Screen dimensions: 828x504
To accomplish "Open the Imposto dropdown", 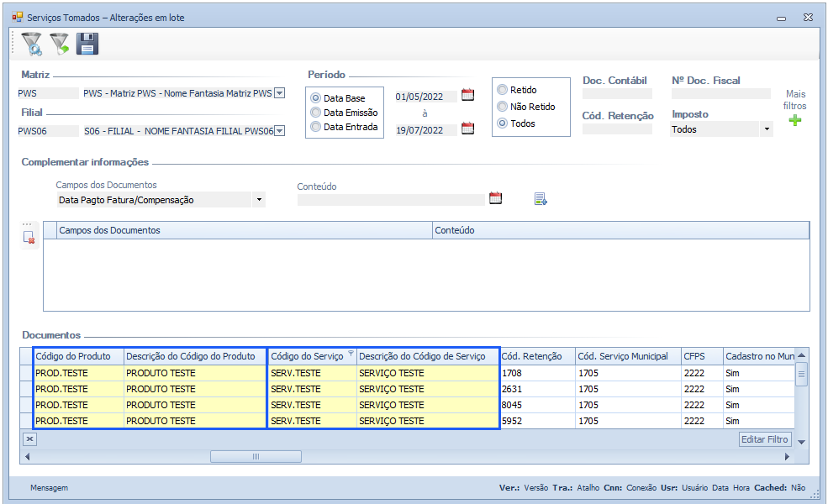I will point(766,129).
